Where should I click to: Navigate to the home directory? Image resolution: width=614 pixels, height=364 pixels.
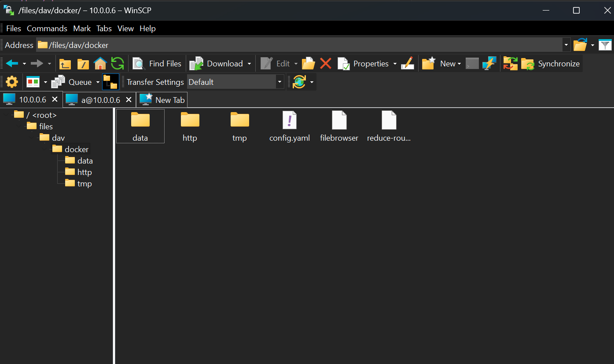[100, 63]
